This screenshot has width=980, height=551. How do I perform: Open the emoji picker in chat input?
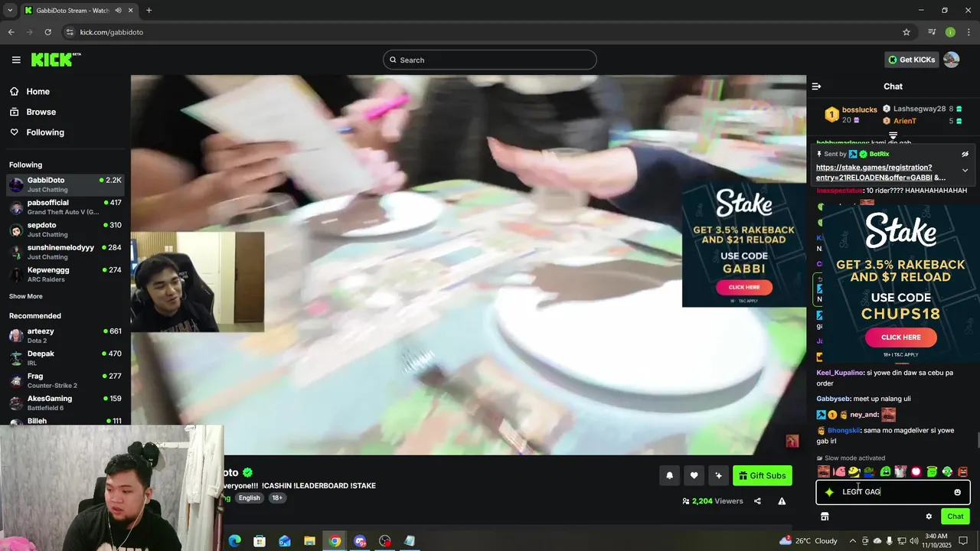[957, 492]
